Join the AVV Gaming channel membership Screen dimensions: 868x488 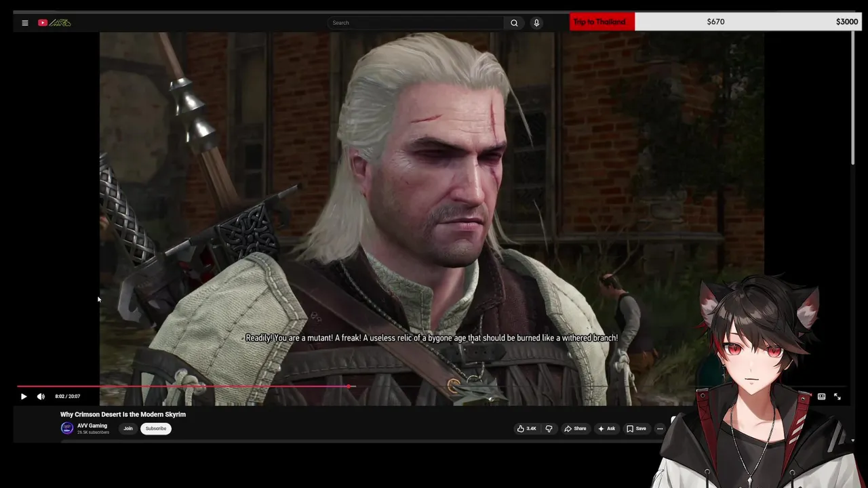point(128,428)
